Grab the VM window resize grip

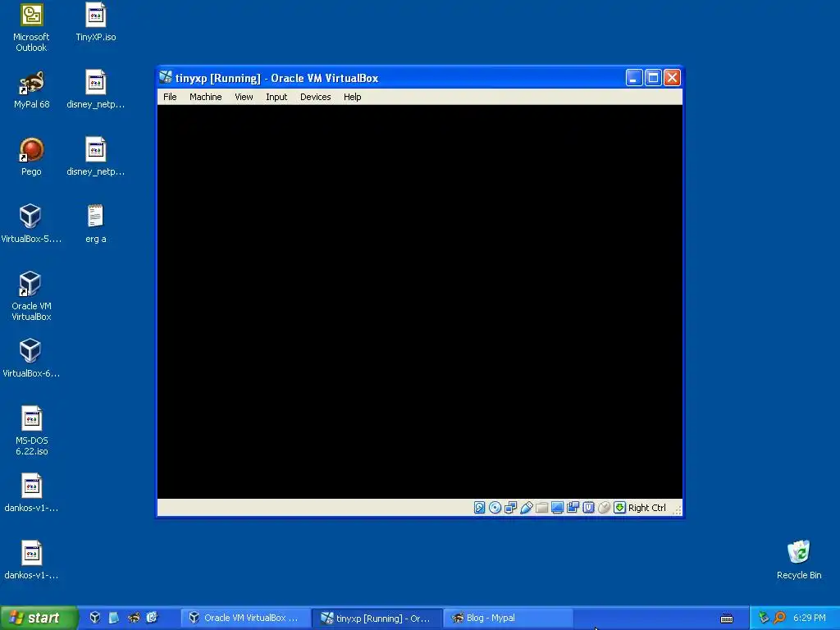677,510
